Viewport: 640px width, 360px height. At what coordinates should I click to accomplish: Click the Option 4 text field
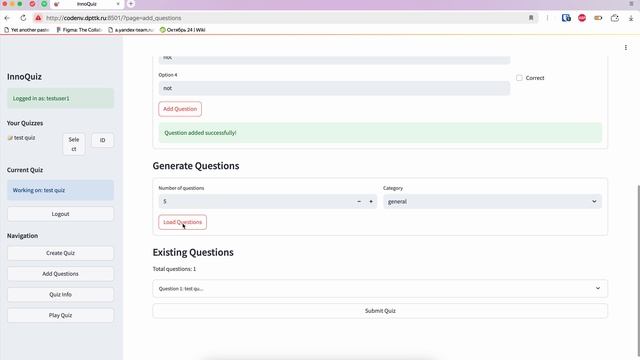[334, 88]
